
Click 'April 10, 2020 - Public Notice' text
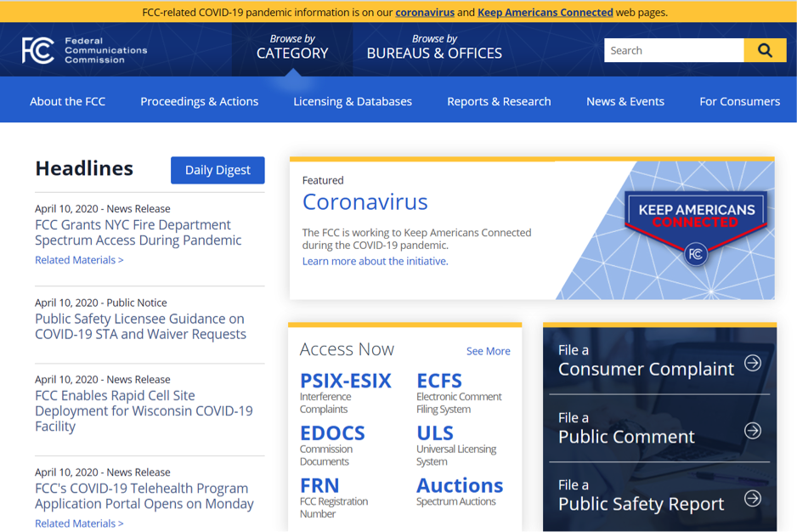coord(100,303)
